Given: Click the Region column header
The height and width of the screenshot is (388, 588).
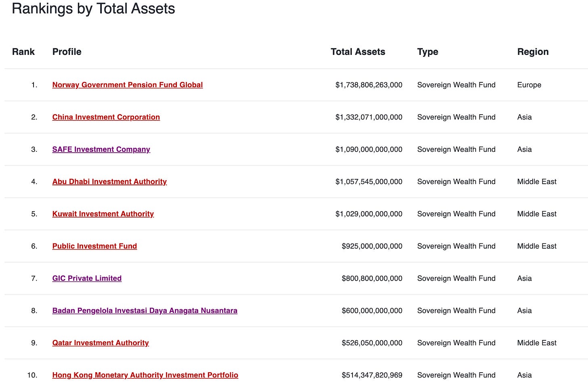Looking at the screenshot, I should coord(533,52).
